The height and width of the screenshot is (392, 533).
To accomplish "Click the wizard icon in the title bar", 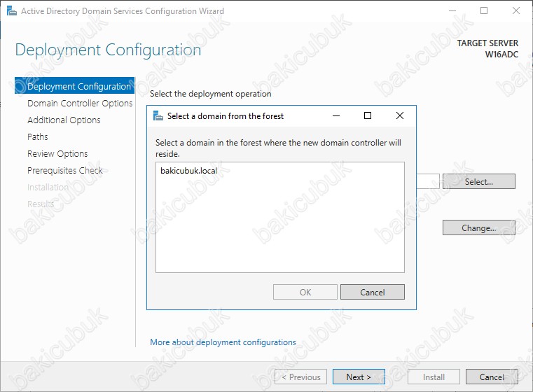I will (11, 11).
